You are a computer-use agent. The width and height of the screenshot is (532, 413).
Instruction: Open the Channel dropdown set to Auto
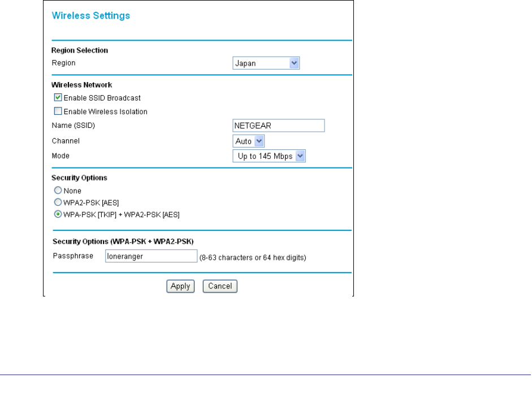[248, 141]
